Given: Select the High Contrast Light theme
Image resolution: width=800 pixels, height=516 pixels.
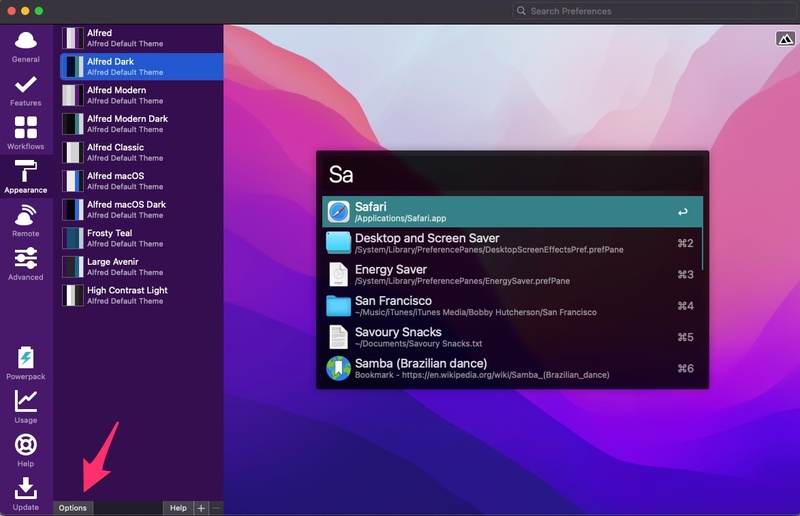Looking at the screenshot, I should pyautogui.click(x=142, y=296).
